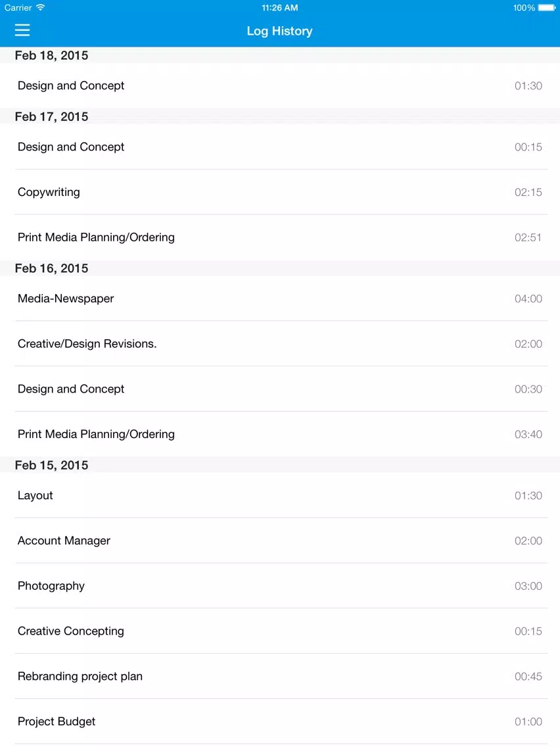Open the Account Manager entry
Viewport: 560px width, 747px height.
point(280,541)
